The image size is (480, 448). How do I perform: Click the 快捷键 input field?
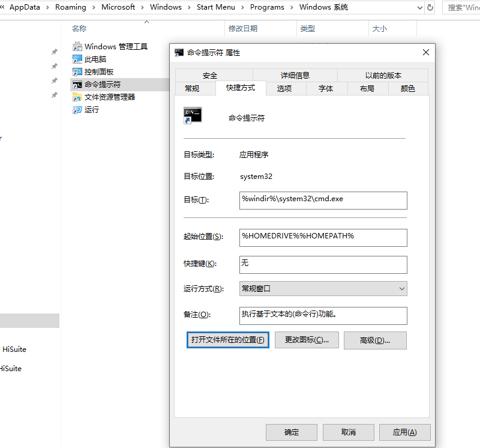(323, 265)
